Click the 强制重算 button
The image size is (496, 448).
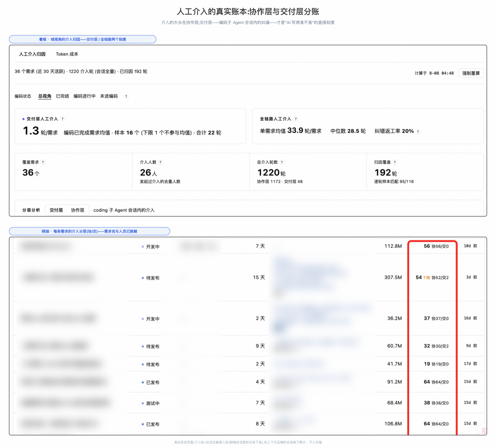[x=471, y=73]
